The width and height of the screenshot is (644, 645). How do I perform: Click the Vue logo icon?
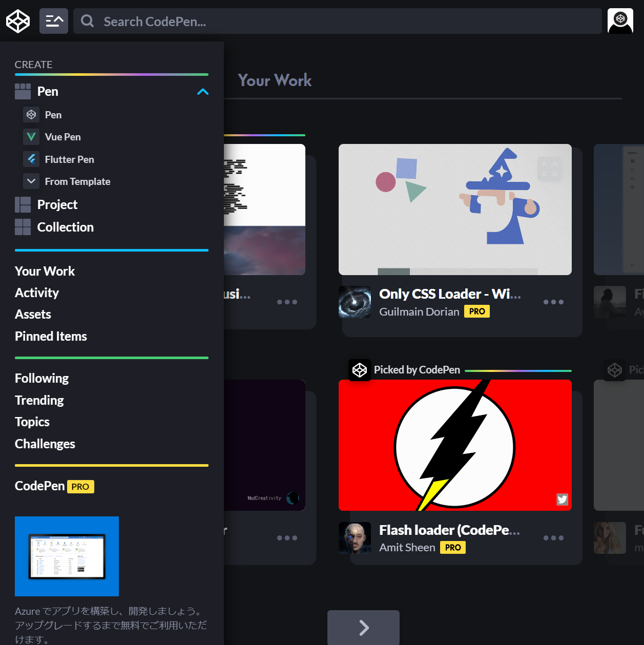[x=31, y=137]
